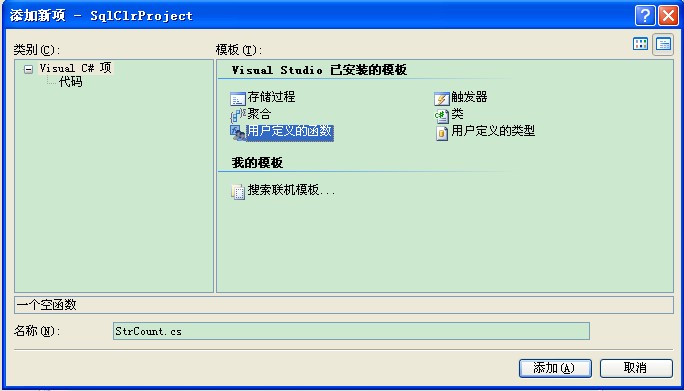Select the 聚合 aggregate template icon
The height and width of the screenshot is (391, 684).
point(238,115)
